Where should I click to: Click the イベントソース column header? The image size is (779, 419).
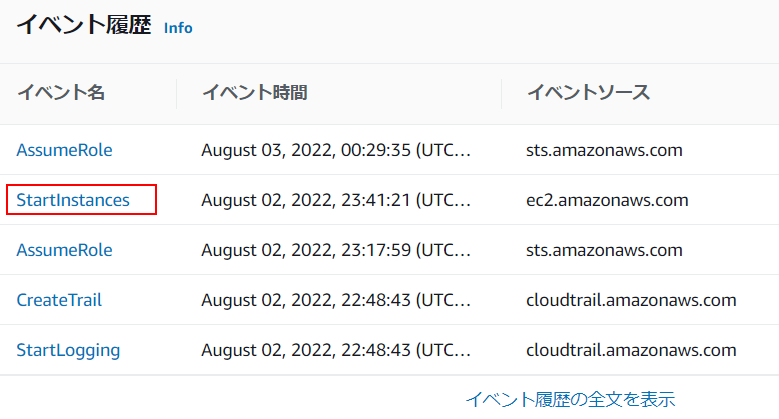(x=588, y=93)
